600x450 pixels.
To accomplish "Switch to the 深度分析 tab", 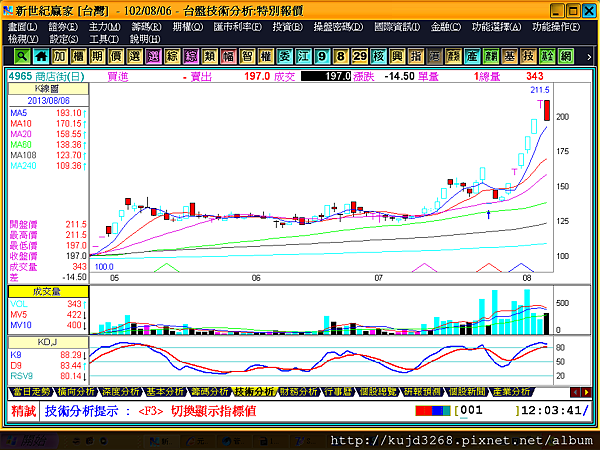I will click(121, 391).
